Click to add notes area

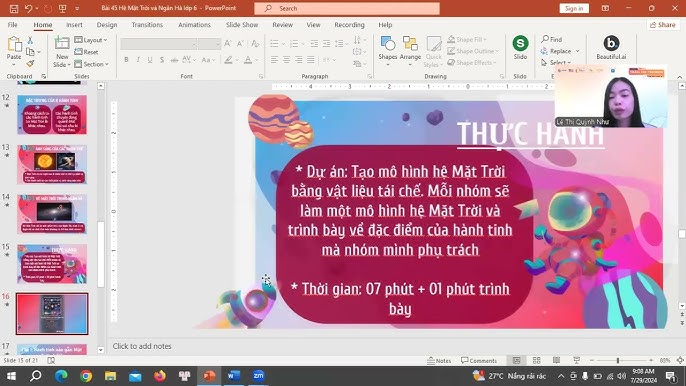click(142, 346)
